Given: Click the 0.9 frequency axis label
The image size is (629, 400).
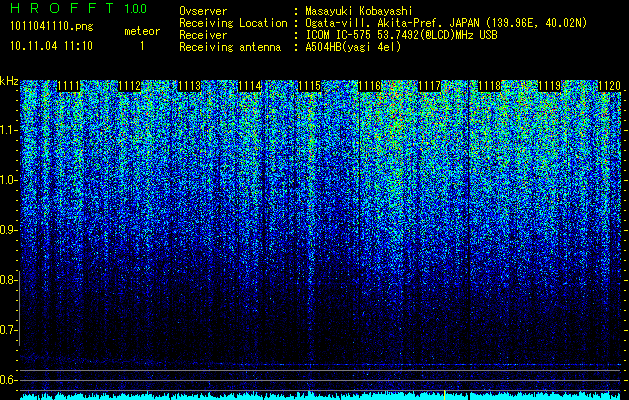Looking at the screenshot, I should [7, 230].
